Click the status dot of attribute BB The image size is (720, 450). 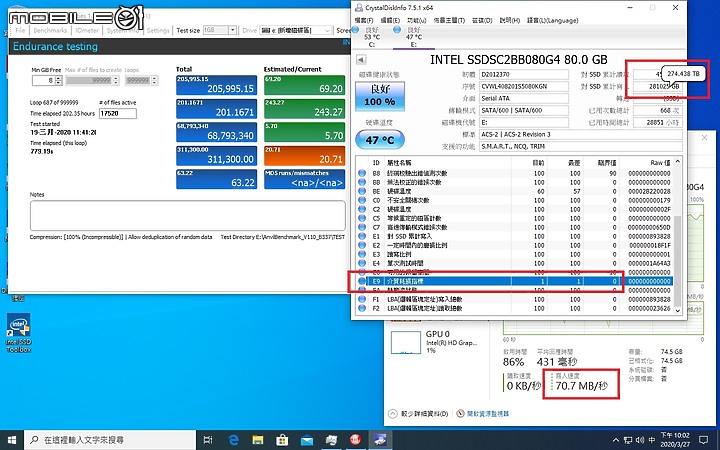362,182
